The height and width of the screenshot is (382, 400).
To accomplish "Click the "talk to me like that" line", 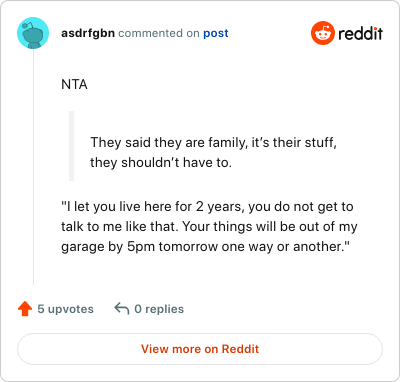I will point(209,227).
